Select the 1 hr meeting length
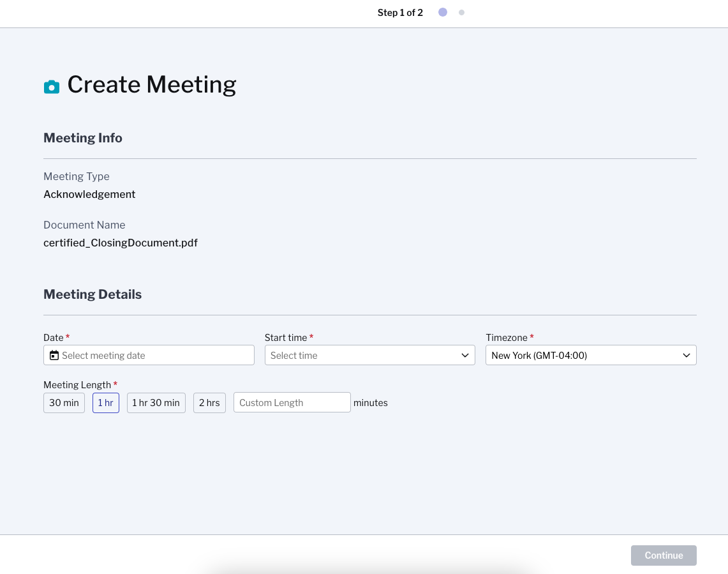The width and height of the screenshot is (728, 574). point(106,402)
